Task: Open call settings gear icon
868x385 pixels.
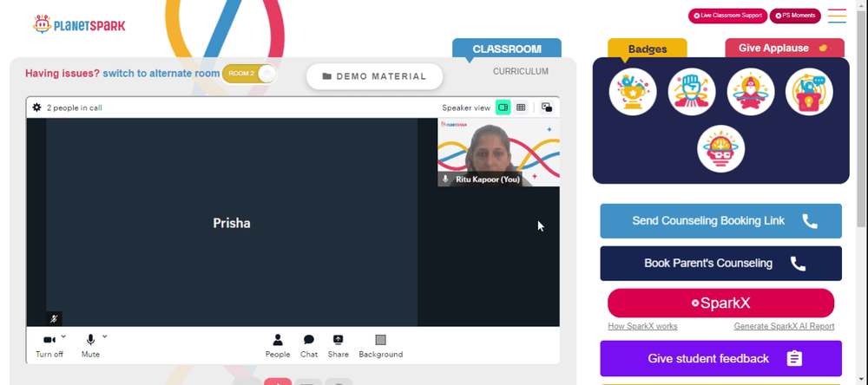Action: (x=36, y=108)
